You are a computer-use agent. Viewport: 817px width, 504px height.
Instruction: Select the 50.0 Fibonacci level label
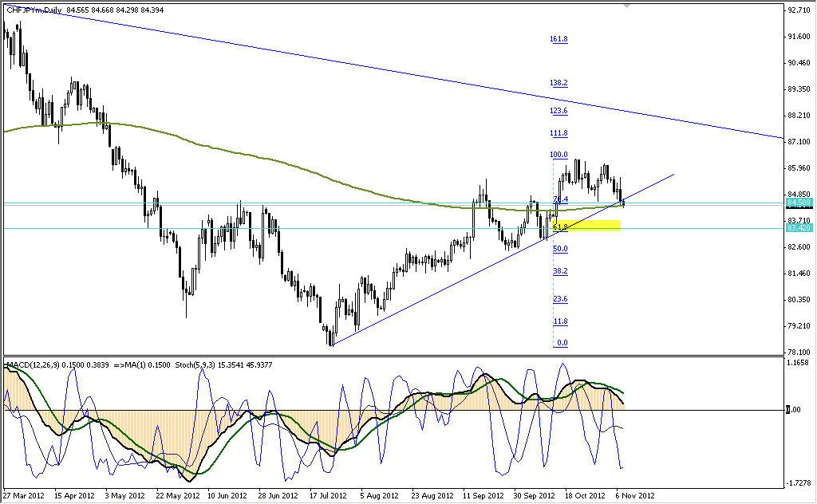[x=561, y=249]
